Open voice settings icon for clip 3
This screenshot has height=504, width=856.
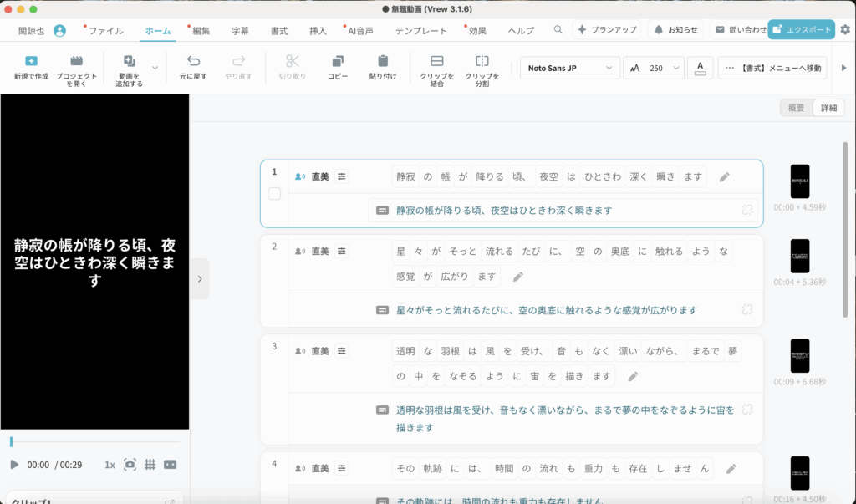click(x=342, y=350)
